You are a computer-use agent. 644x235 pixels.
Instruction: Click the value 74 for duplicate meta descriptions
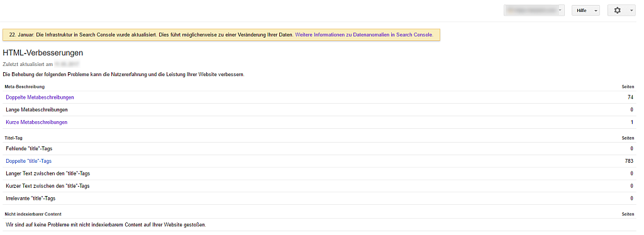630,97
